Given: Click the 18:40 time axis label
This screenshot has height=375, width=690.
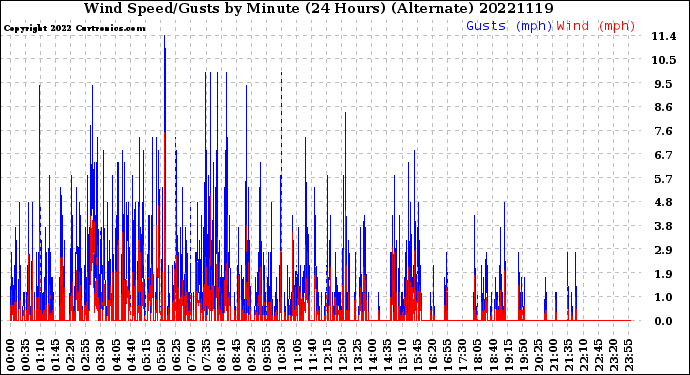Looking at the screenshot, I should 492,354.
